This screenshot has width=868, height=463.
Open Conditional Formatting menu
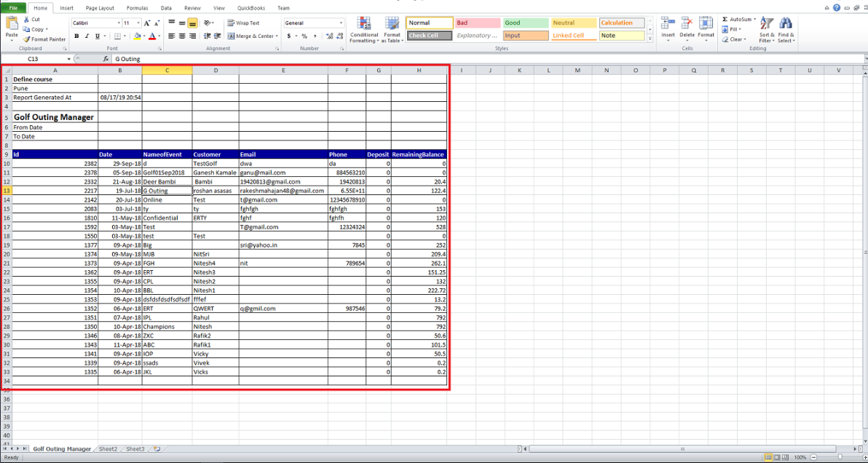(x=363, y=29)
